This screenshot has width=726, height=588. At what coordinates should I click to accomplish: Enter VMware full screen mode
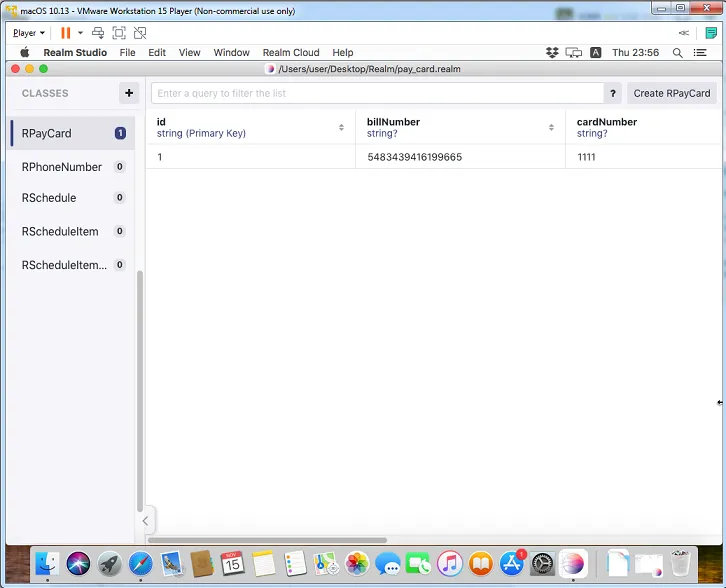pos(119,33)
